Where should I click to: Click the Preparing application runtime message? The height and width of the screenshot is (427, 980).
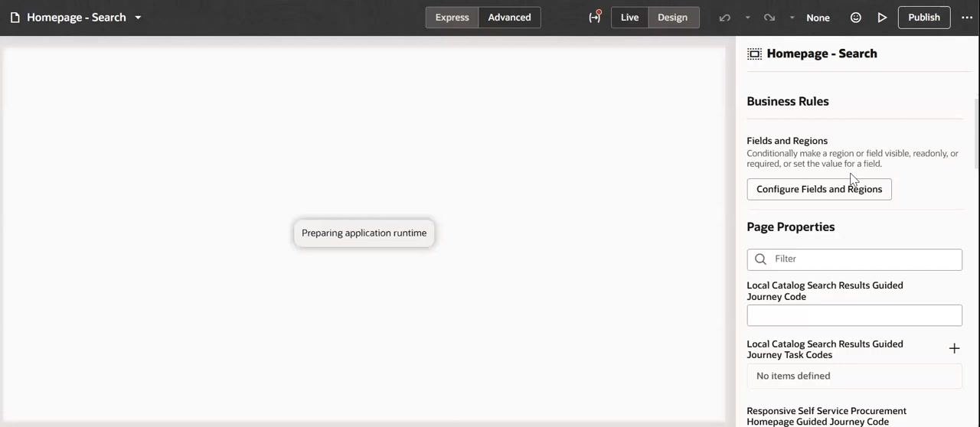coord(364,233)
